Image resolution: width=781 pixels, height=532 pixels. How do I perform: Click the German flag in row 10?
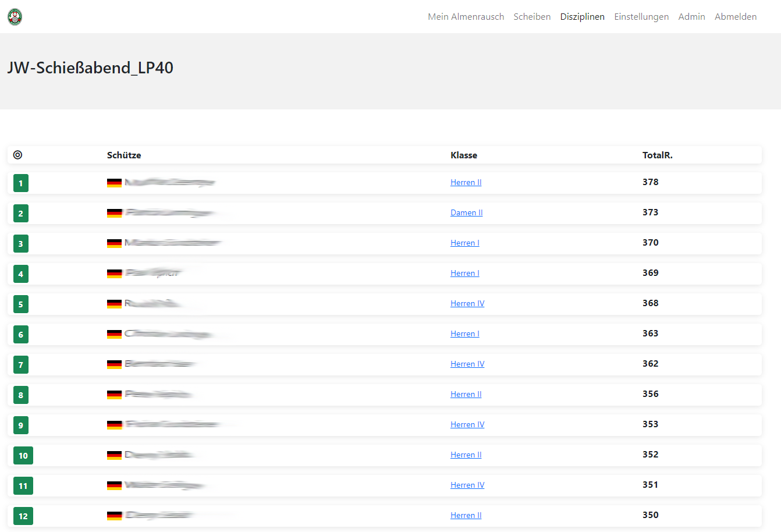(x=115, y=455)
